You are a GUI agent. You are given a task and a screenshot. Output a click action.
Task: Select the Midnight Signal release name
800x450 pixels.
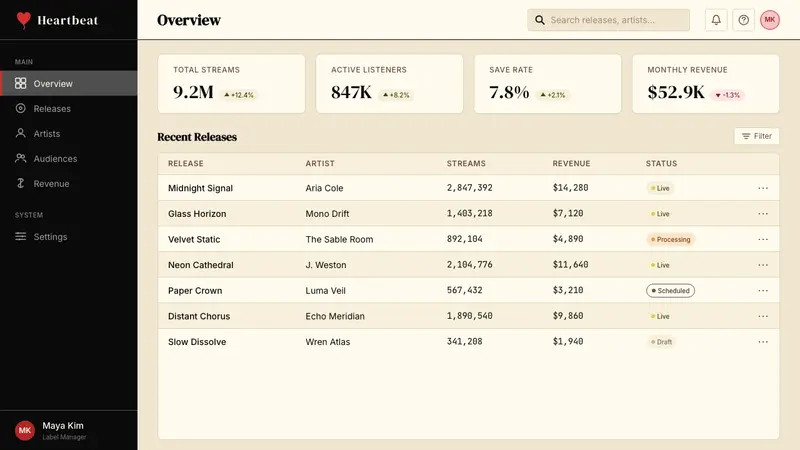200,188
